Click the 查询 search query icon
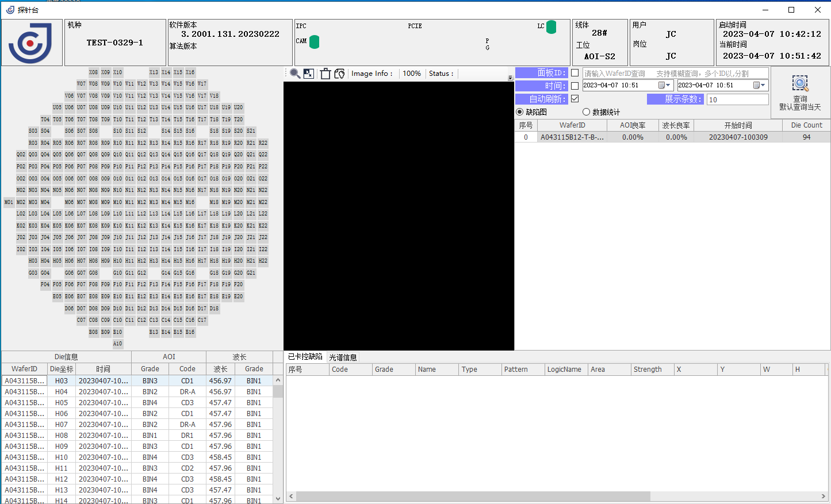This screenshot has width=831, height=504. point(800,84)
